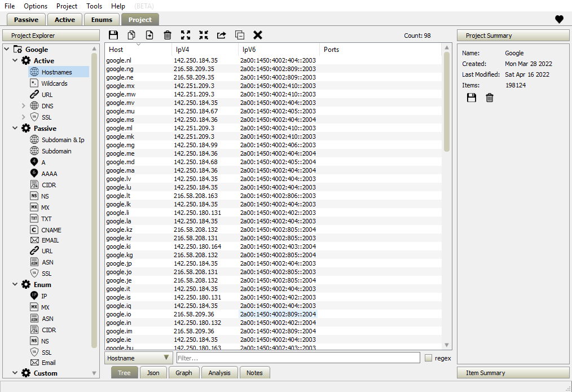This screenshot has width=572, height=392.
Task: Open URL node under Active
Action: coord(47,94)
